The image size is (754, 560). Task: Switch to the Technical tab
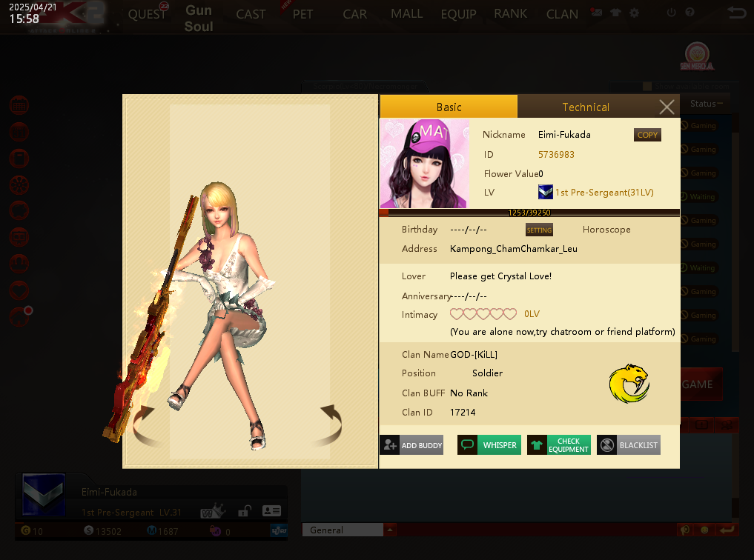(585, 107)
